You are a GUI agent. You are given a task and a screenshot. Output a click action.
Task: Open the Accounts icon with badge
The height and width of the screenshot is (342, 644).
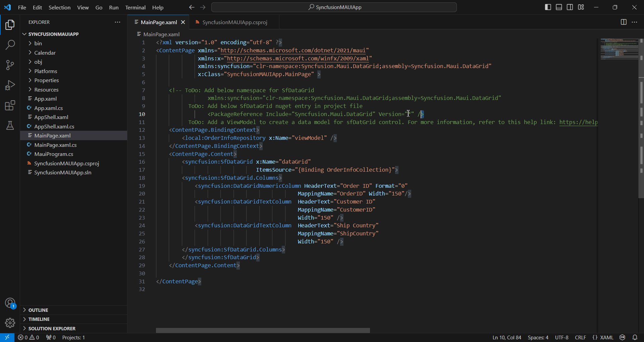click(10, 303)
